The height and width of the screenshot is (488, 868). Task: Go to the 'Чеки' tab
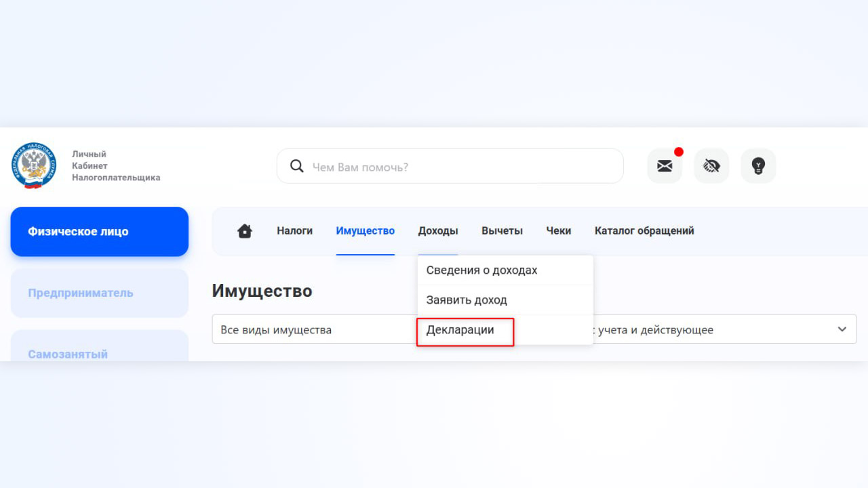pos(559,231)
